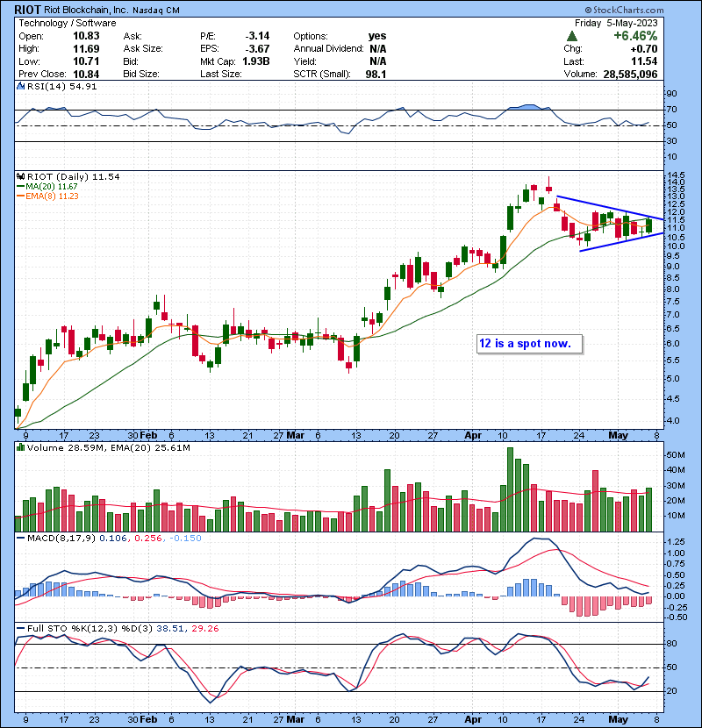
Task: Click the Ask Size label
Action: coord(143,48)
